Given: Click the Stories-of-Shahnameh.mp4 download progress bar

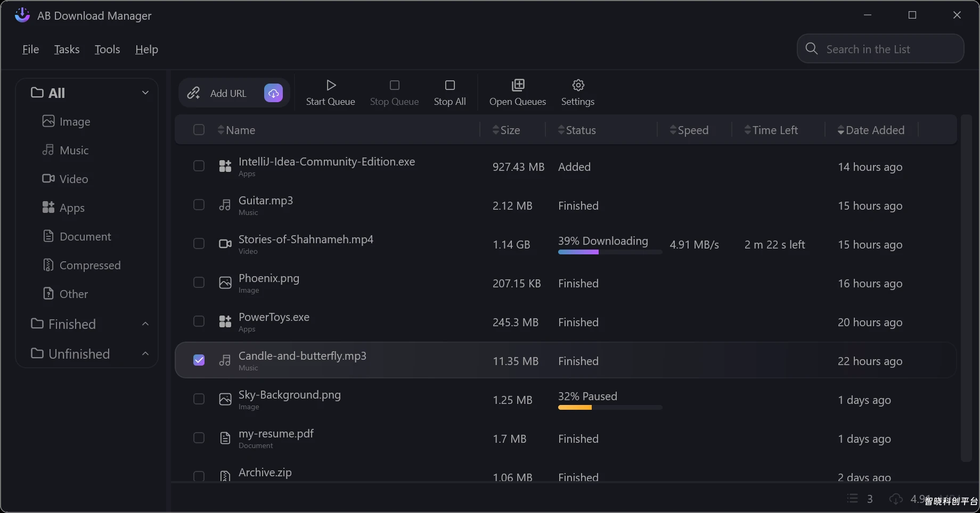Looking at the screenshot, I should 610,252.
